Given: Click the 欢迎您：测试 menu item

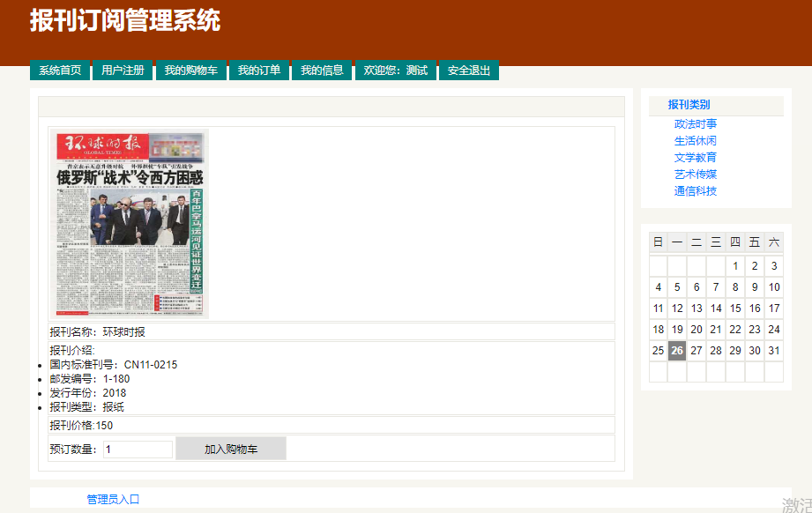Looking at the screenshot, I should pyautogui.click(x=396, y=71).
